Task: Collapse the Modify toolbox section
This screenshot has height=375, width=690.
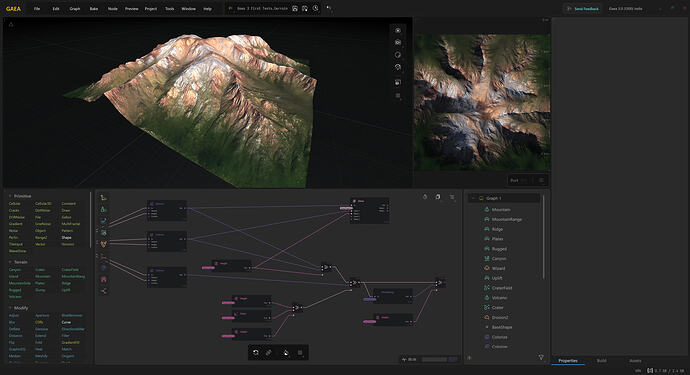Action: pyautogui.click(x=10, y=308)
